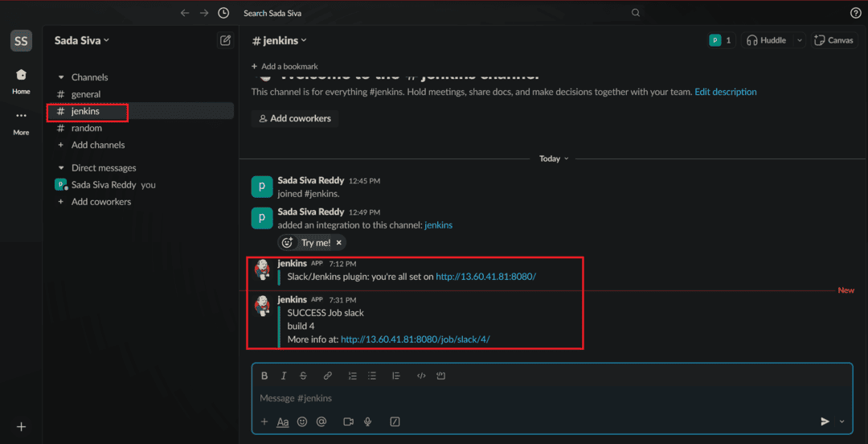Screen dimensions: 868x444
Task: Open the Sada Siva workspace menu
Action: 82,40
